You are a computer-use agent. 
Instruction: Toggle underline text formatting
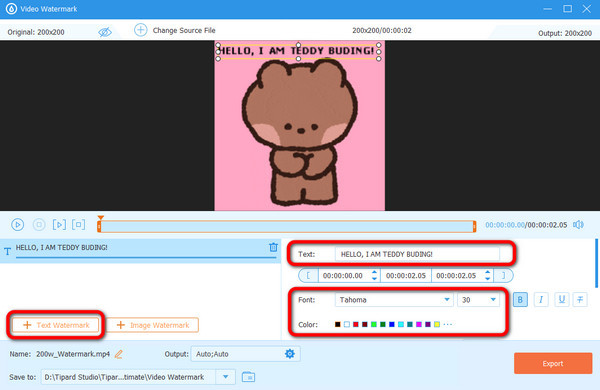561,300
